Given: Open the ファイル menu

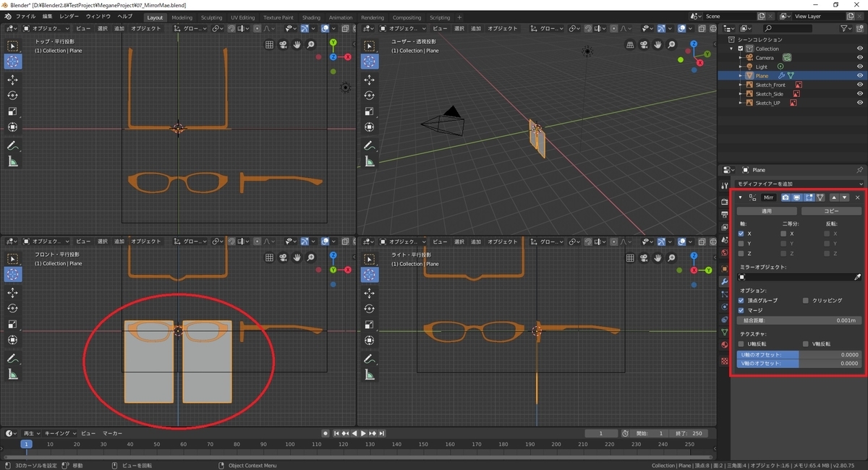Looking at the screenshot, I should 25,17.
